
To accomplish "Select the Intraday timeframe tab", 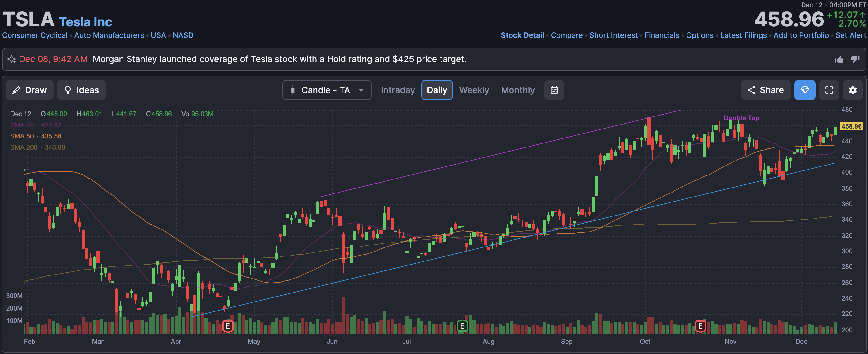I will click(x=398, y=90).
